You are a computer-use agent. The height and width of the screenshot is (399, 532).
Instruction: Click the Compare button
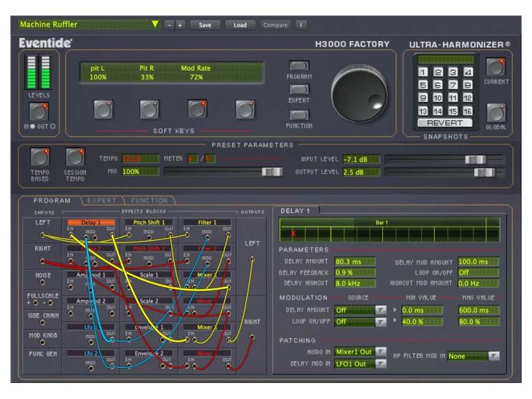click(x=275, y=25)
